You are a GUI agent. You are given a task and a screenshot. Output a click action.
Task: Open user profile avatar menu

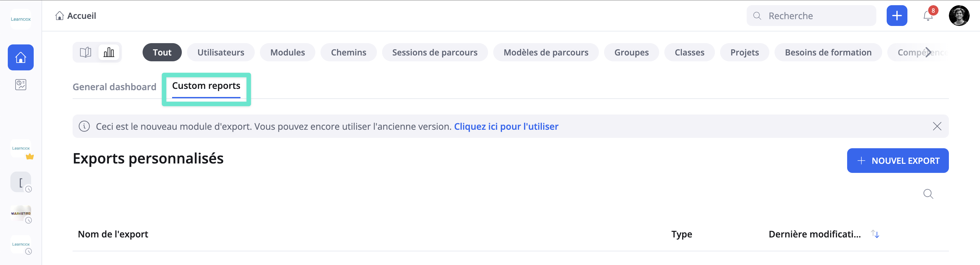pyautogui.click(x=959, y=16)
